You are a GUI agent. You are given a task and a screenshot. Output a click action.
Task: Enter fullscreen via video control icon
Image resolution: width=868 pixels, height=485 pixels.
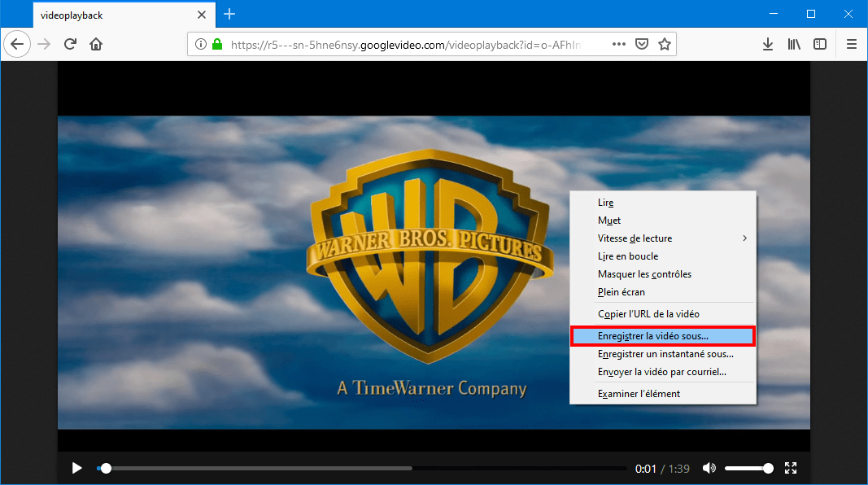(791, 469)
